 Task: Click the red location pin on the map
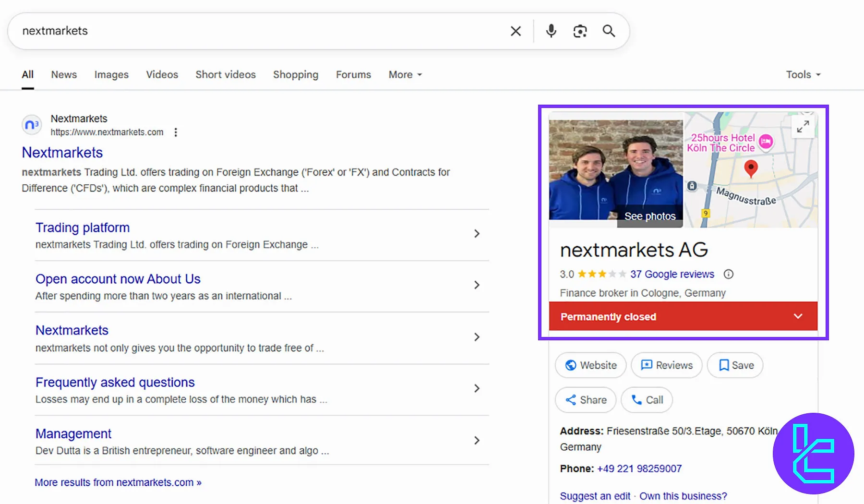pyautogui.click(x=751, y=168)
